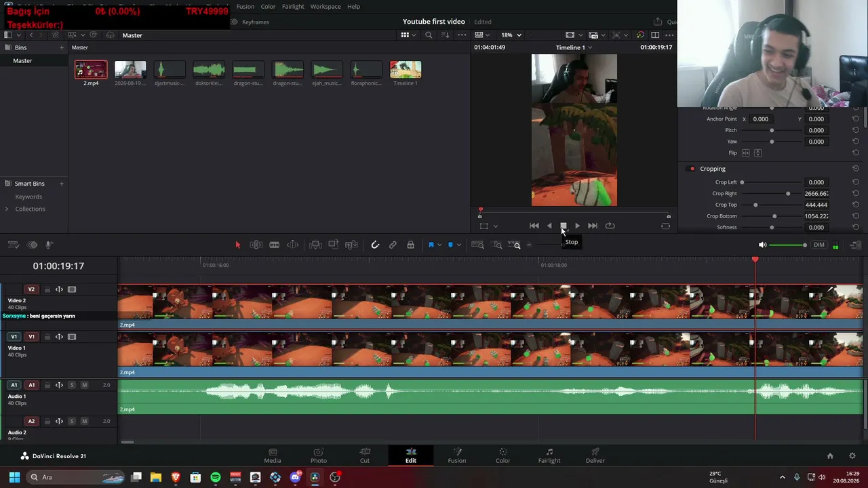Open the Timeline View Options icon

point(14,245)
